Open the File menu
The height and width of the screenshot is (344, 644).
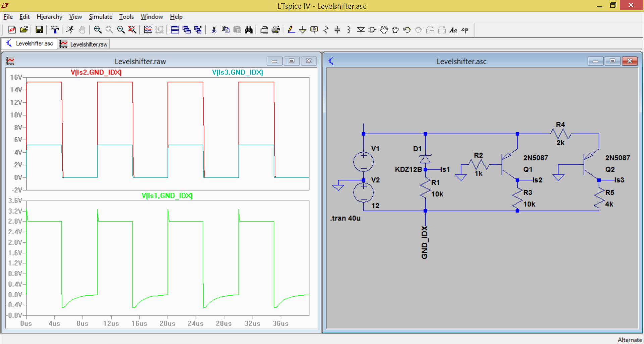8,17
